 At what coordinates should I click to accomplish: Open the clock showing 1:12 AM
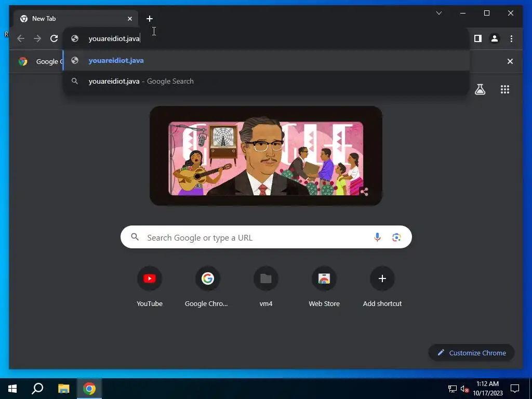(x=487, y=389)
